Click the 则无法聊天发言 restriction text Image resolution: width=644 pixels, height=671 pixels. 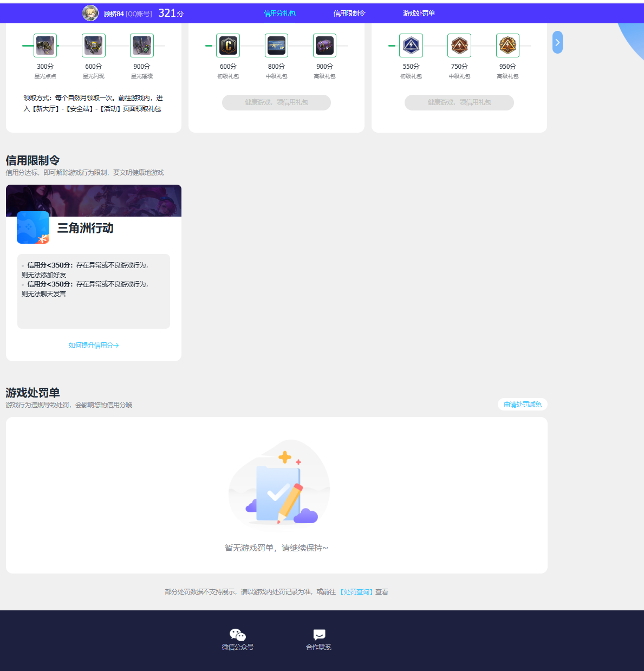click(x=44, y=294)
